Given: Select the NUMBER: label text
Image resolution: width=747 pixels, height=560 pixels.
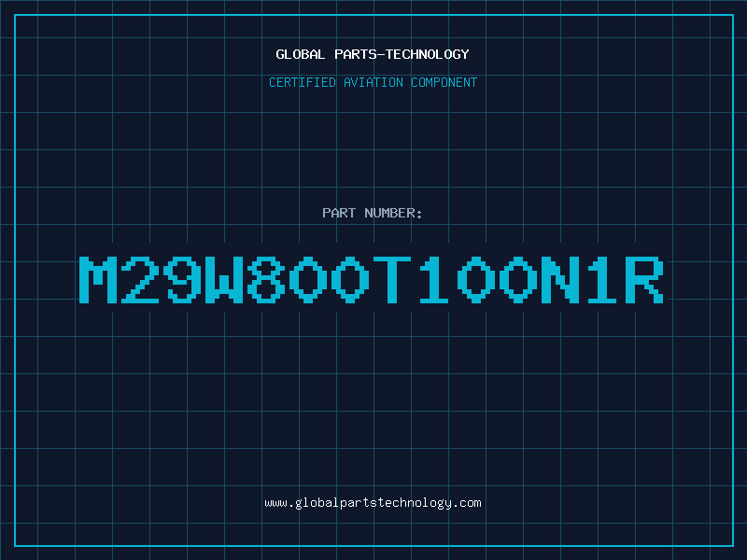Looking at the screenshot, I should (x=393, y=213).
